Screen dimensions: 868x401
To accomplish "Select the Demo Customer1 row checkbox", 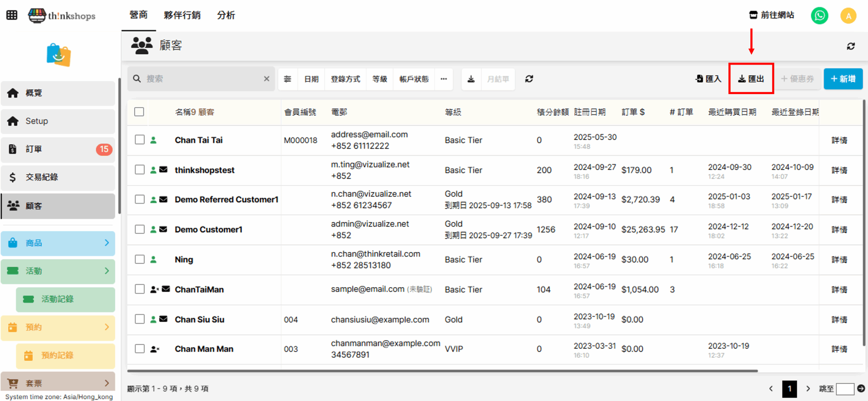I will click(x=140, y=229).
